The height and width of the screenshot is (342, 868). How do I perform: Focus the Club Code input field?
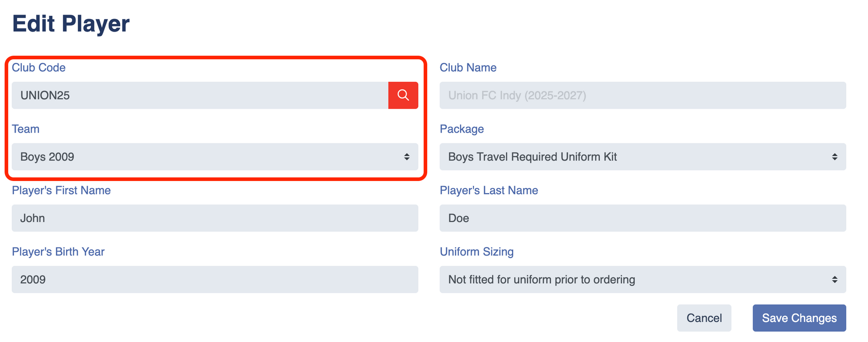pyautogui.click(x=200, y=95)
